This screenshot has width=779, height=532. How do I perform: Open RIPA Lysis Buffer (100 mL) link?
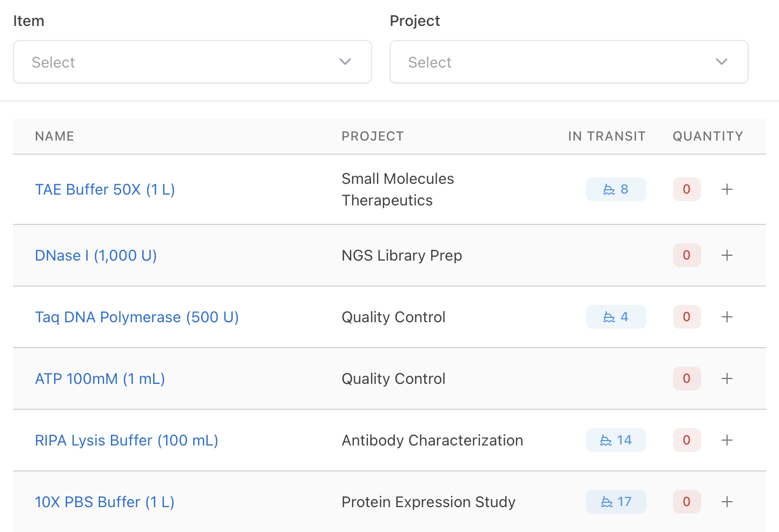127,441
